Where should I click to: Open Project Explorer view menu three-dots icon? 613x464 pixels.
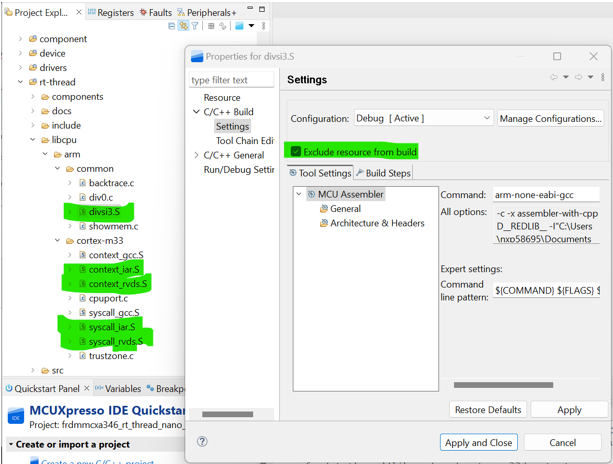point(263,26)
